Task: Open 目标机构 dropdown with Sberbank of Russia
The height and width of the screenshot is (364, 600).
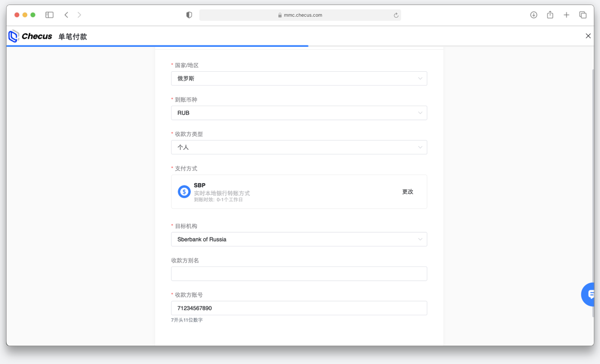Action: click(x=299, y=239)
